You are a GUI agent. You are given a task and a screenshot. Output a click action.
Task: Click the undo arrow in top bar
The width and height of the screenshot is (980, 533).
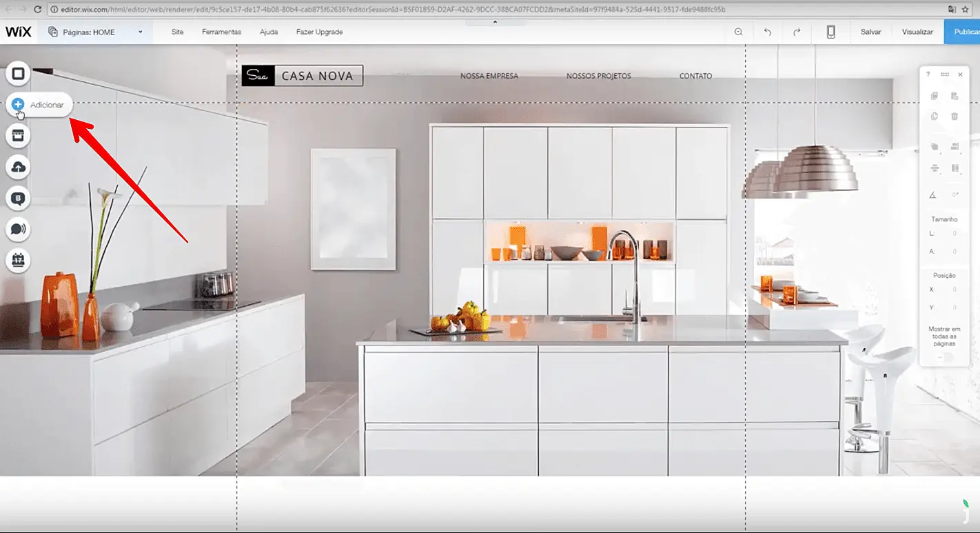coord(768,32)
